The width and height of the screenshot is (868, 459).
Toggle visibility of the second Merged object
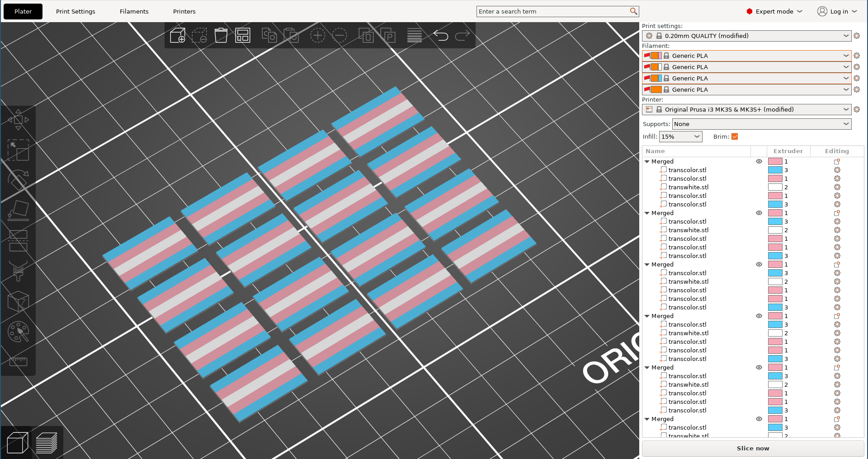[759, 213]
